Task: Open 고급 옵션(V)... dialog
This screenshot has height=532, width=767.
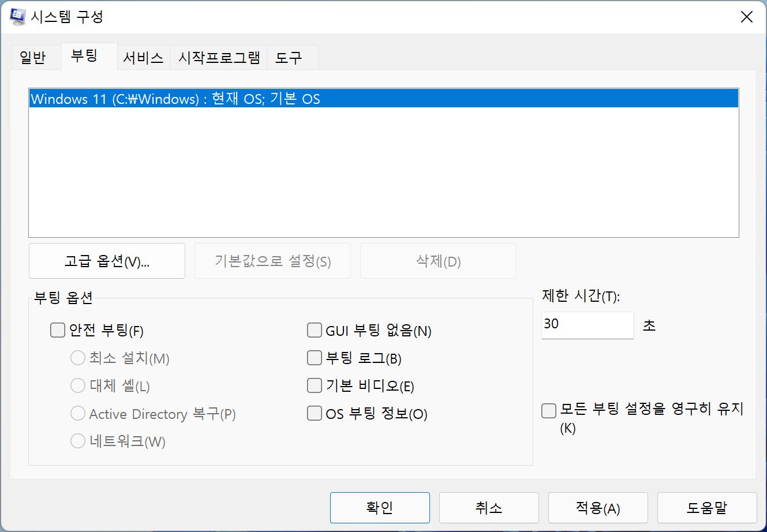Action: pos(107,261)
